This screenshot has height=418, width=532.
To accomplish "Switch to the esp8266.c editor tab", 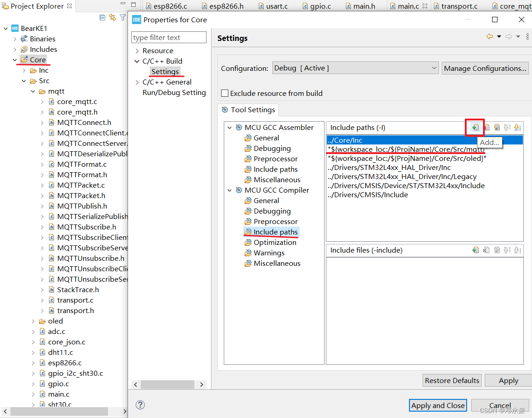I will click(166, 6).
